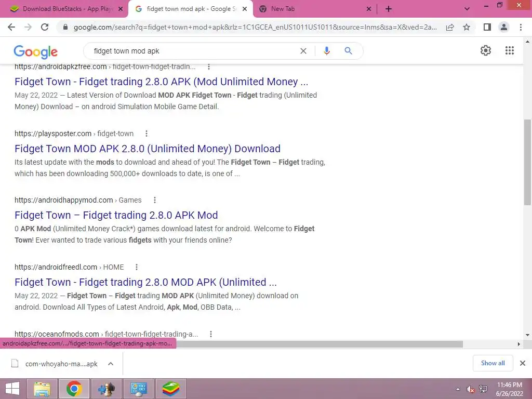532x399 pixels.
Task: Show hidden system tray icons
Action: click(x=458, y=389)
